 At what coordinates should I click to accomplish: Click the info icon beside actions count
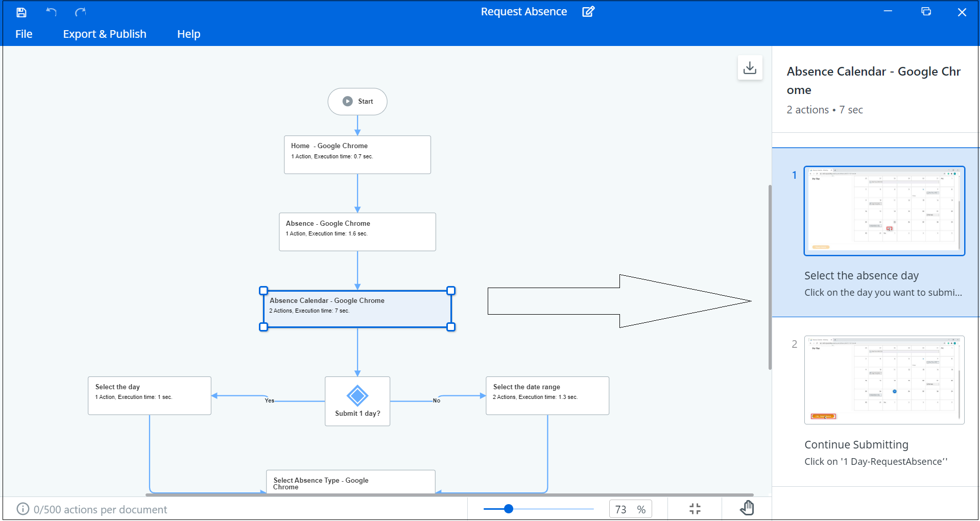point(23,509)
